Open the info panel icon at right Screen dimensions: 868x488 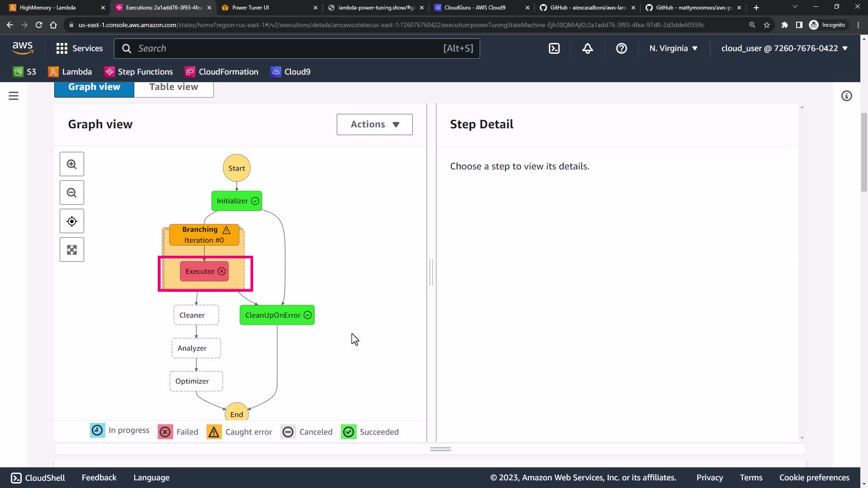coord(846,96)
